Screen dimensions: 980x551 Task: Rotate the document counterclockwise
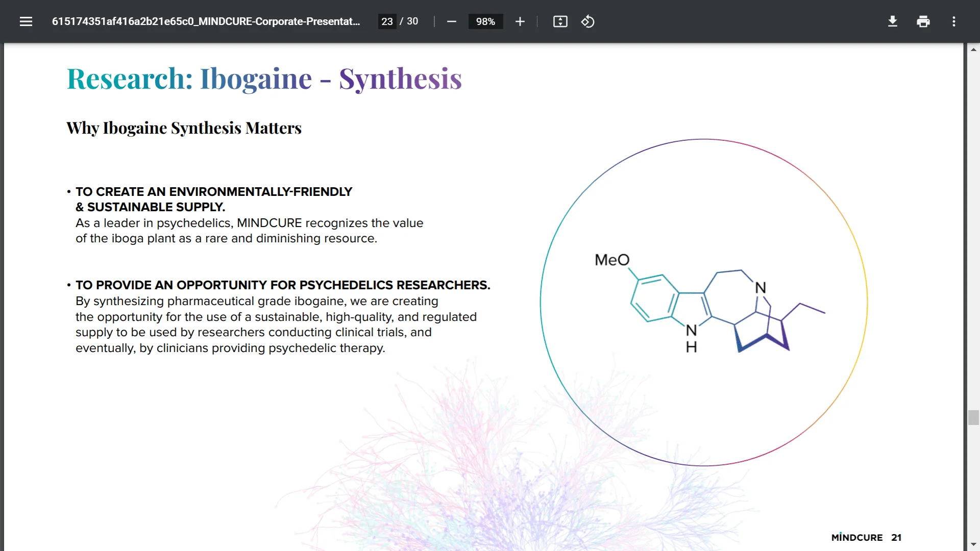pyautogui.click(x=587, y=21)
